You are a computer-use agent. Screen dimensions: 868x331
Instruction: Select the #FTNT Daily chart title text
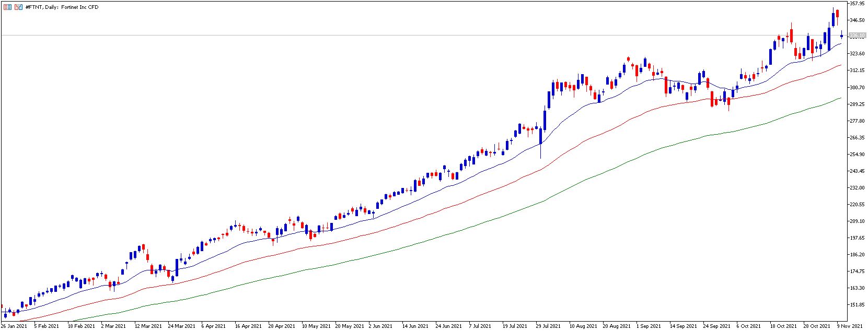pyautogui.click(x=62, y=7)
